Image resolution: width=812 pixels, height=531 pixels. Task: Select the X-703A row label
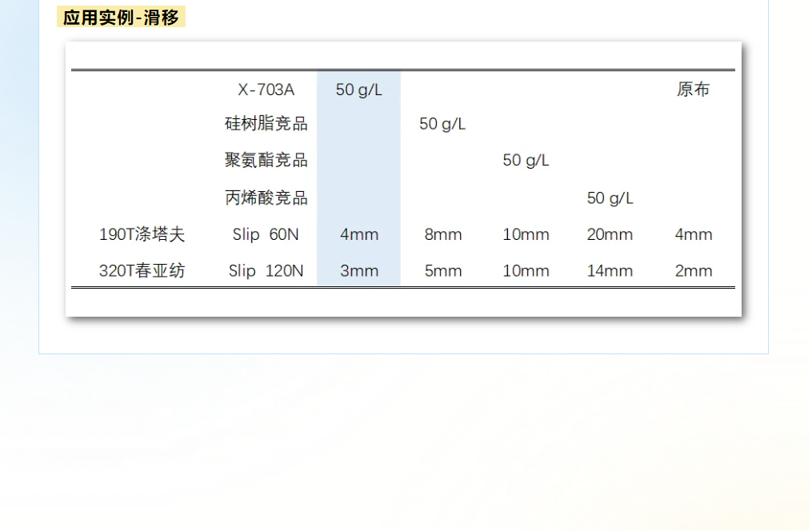[266, 90]
